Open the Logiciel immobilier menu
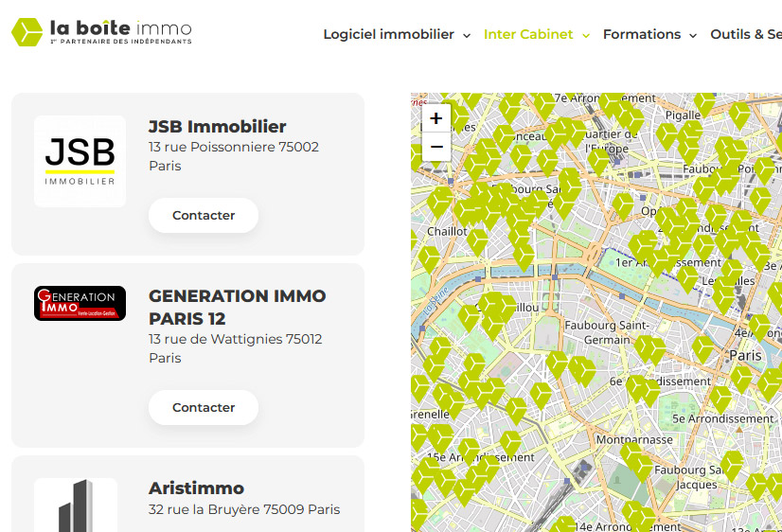 pos(388,34)
